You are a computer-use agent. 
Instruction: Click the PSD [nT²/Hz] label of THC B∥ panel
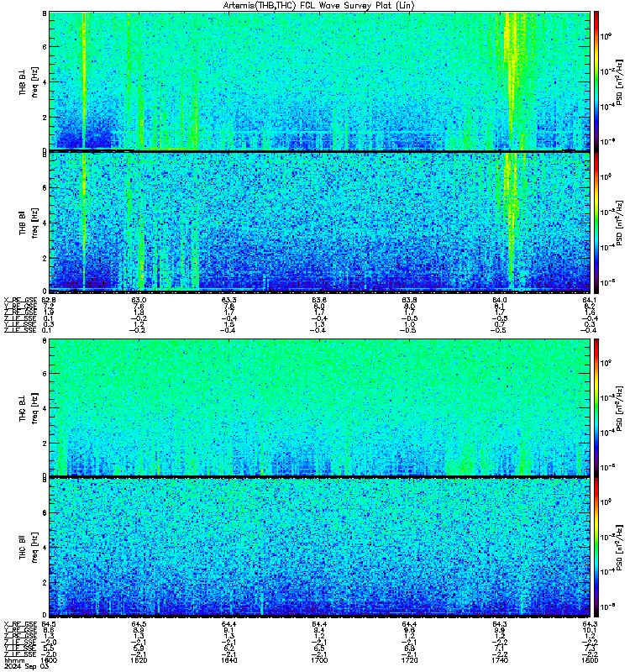click(x=619, y=548)
